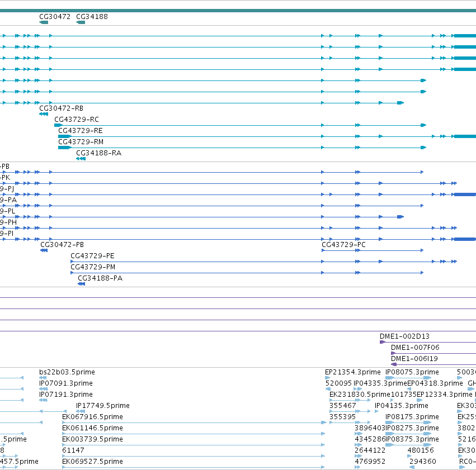Open EST EK061146.5prime label
476x470 pixels.
[93, 428]
